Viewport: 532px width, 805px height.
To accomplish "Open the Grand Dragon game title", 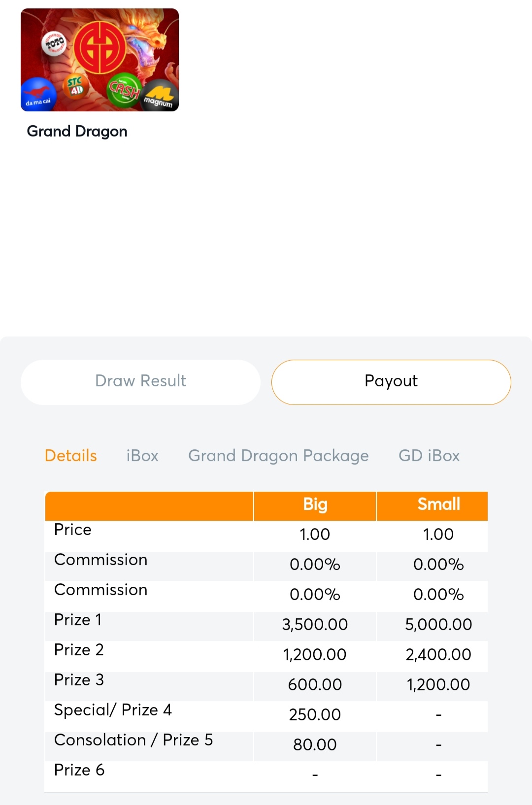I will coord(77,132).
